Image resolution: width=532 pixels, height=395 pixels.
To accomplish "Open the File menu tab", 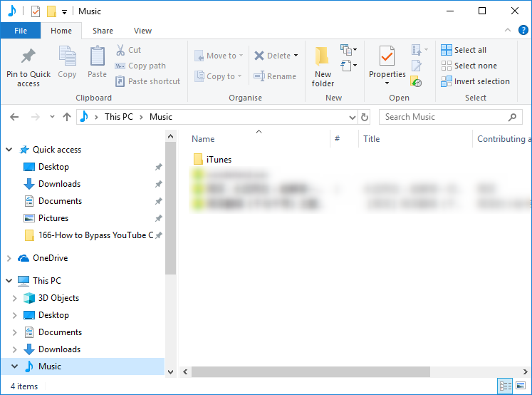I will pos(21,31).
